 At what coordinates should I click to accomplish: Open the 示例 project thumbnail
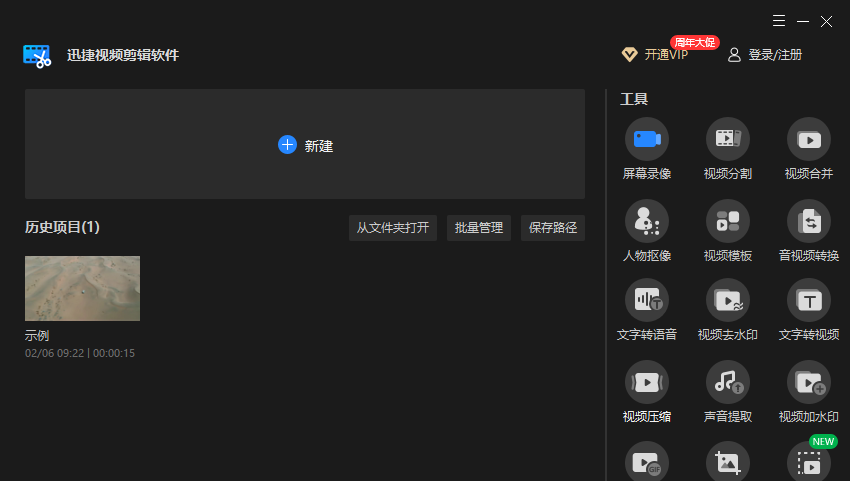click(82, 288)
